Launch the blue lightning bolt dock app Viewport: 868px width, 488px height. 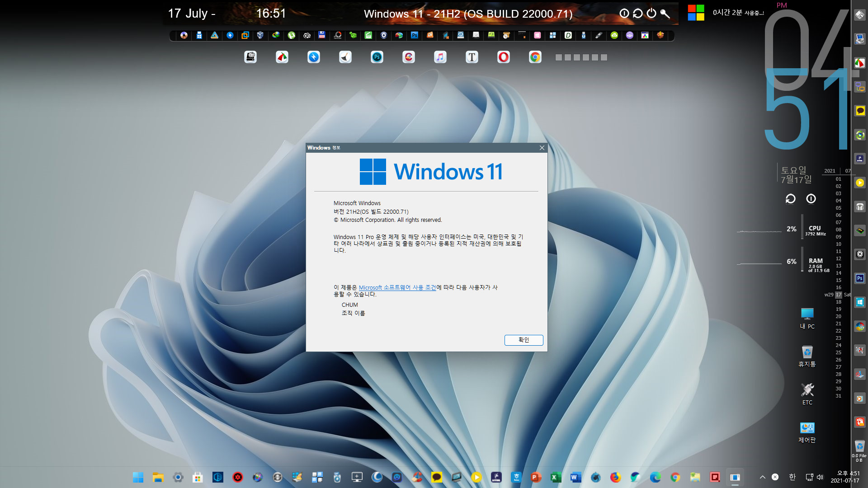[x=314, y=57]
